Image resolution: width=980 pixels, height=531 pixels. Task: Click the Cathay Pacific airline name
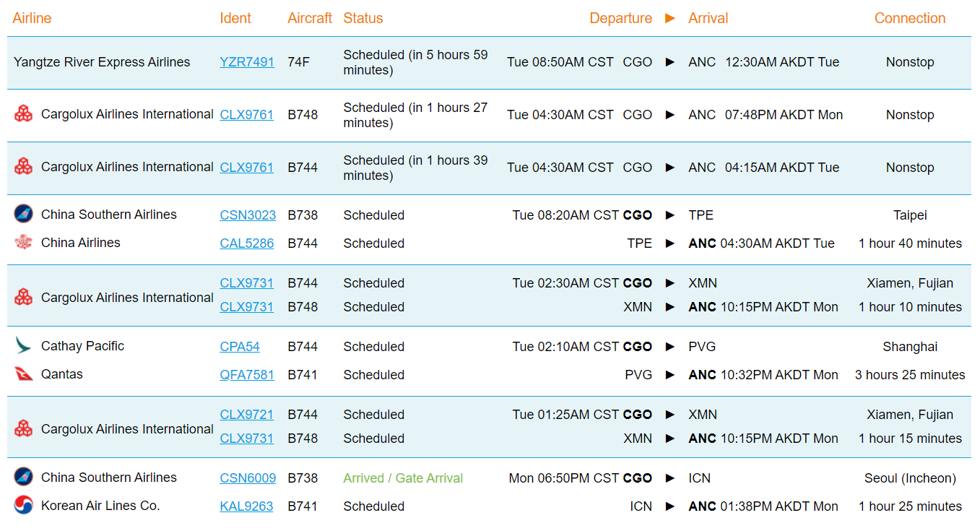pyautogui.click(x=82, y=346)
